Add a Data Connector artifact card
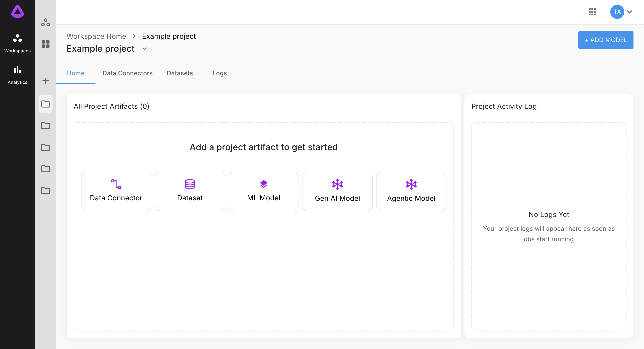 [x=116, y=191]
